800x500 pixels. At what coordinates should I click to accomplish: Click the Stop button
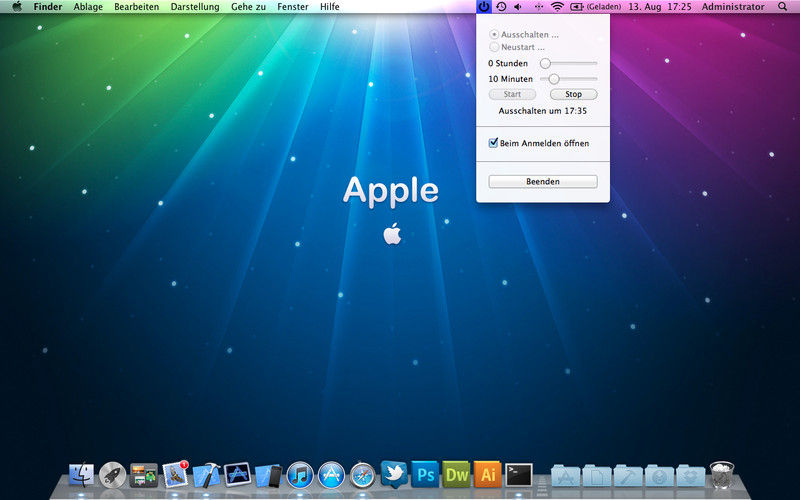pyautogui.click(x=573, y=94)
